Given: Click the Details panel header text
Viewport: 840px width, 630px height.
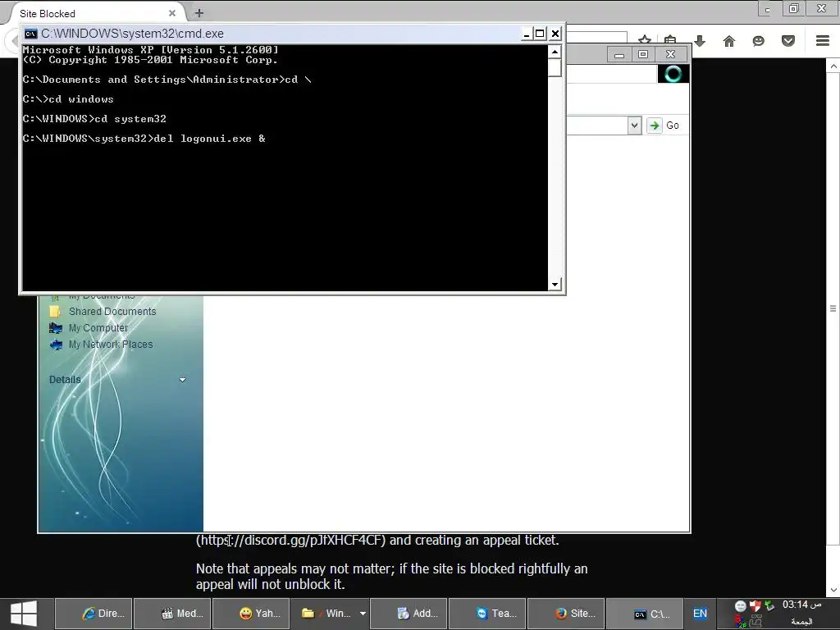Looking at the screenshot, I should tap(65, 380).
